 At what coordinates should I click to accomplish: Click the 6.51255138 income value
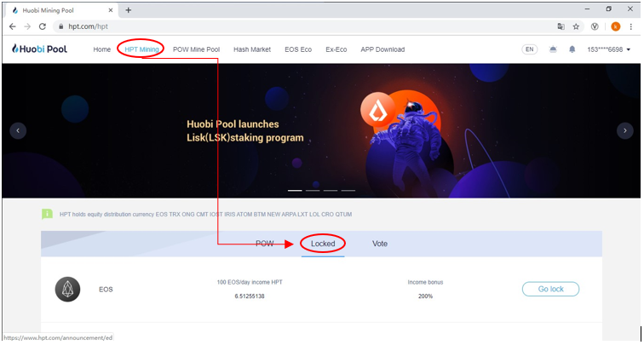[250, 296]
